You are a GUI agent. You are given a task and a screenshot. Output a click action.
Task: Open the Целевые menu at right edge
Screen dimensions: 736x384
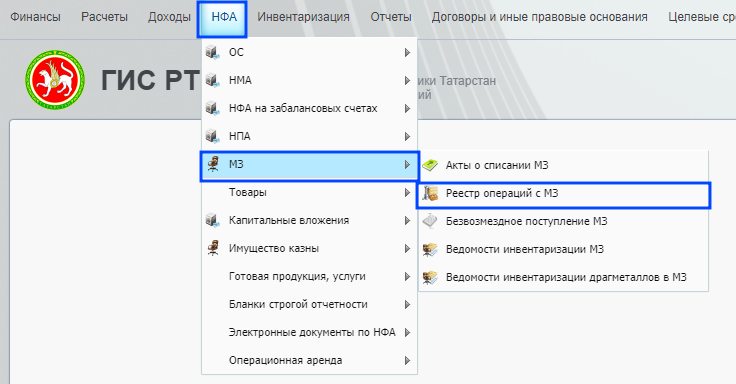(x=702, y=17)
